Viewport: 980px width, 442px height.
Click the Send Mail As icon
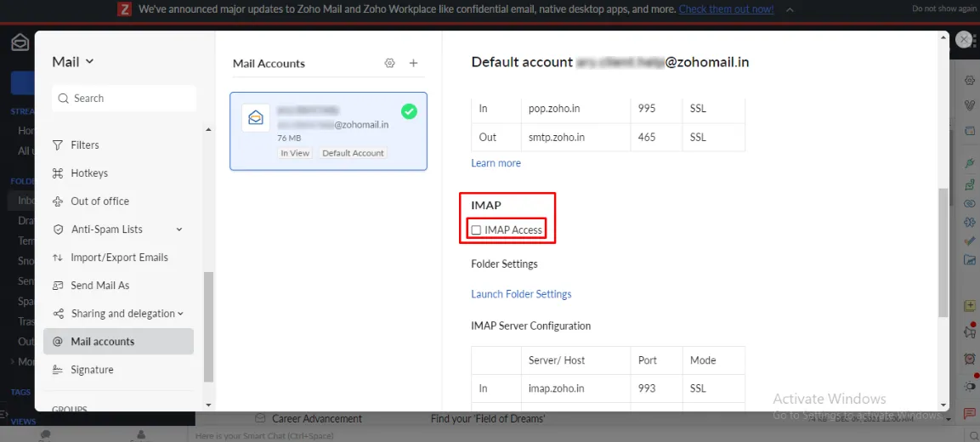point(58,286)
